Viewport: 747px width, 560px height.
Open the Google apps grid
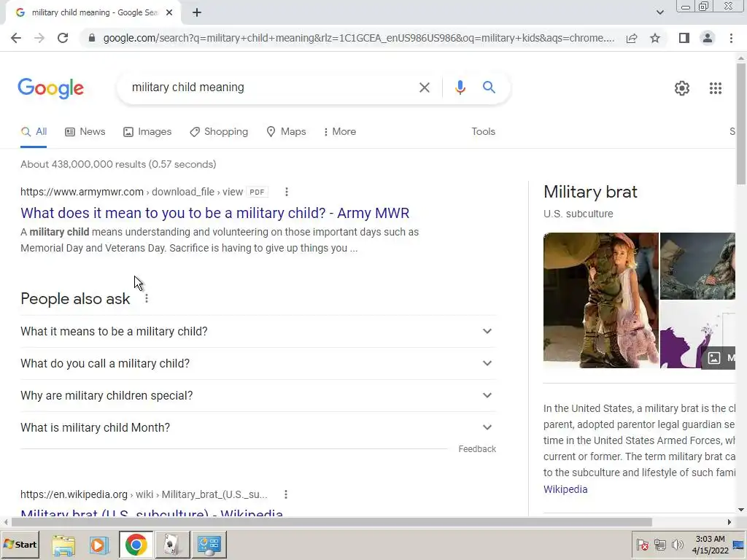(x=715, y=88)
